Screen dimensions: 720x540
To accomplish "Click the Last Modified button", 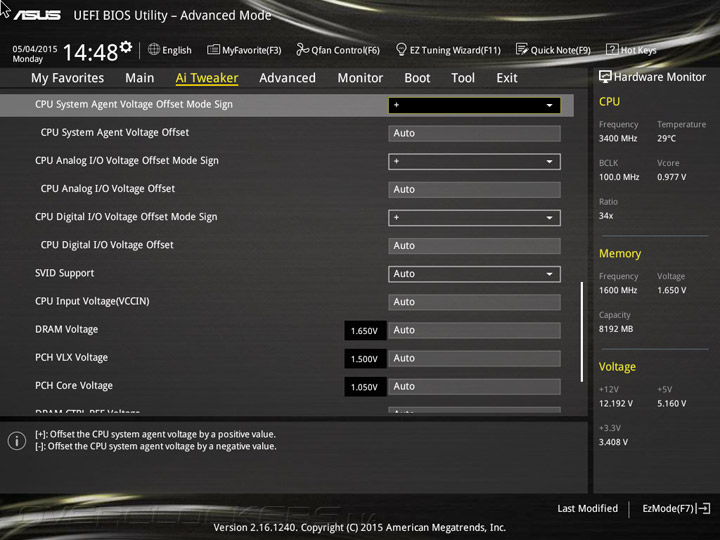I will (x=587, y=508).
